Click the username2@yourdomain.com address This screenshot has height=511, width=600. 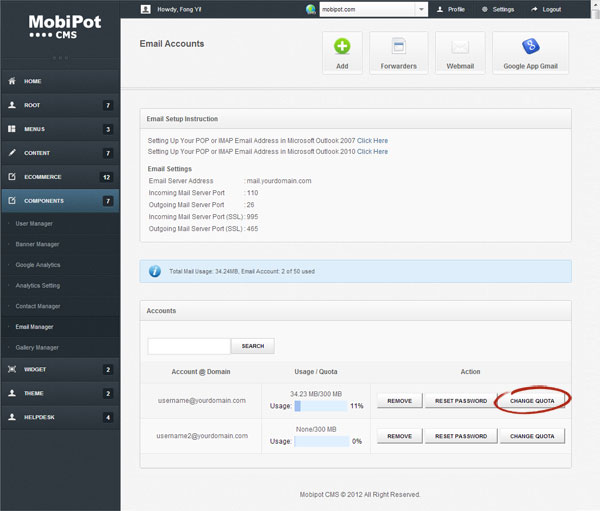coord(202,436)
